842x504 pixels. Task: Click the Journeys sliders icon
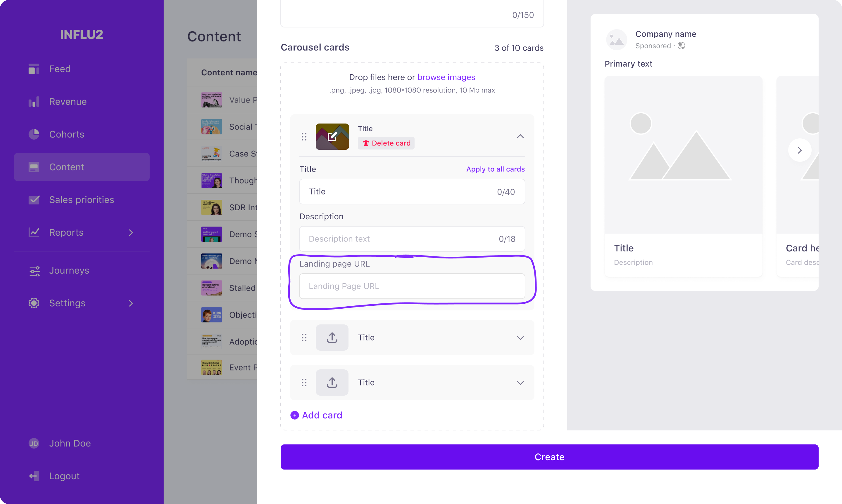pos(34,271)
